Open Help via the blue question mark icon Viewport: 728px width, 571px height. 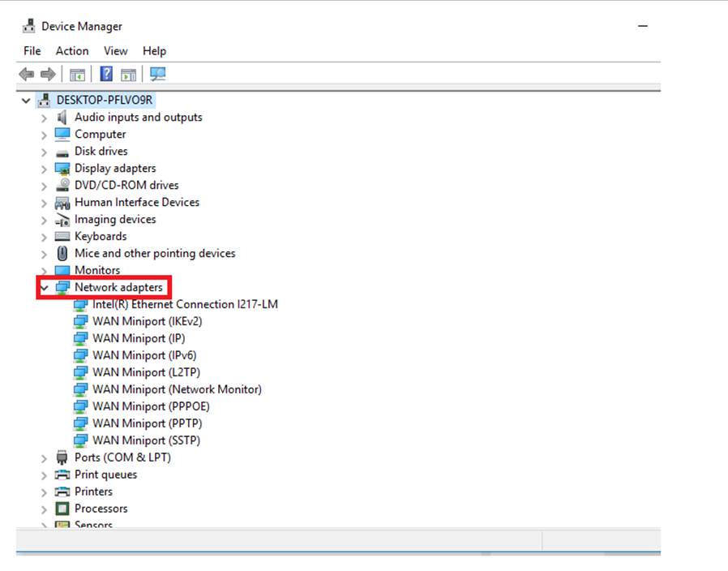coord(106,75)
